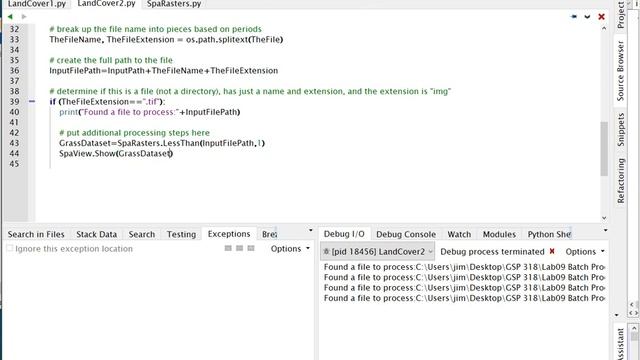This screenshot has width=640, height=360.
Task: Click third gray exception navigation icon
Action: (x=251, y=248)
